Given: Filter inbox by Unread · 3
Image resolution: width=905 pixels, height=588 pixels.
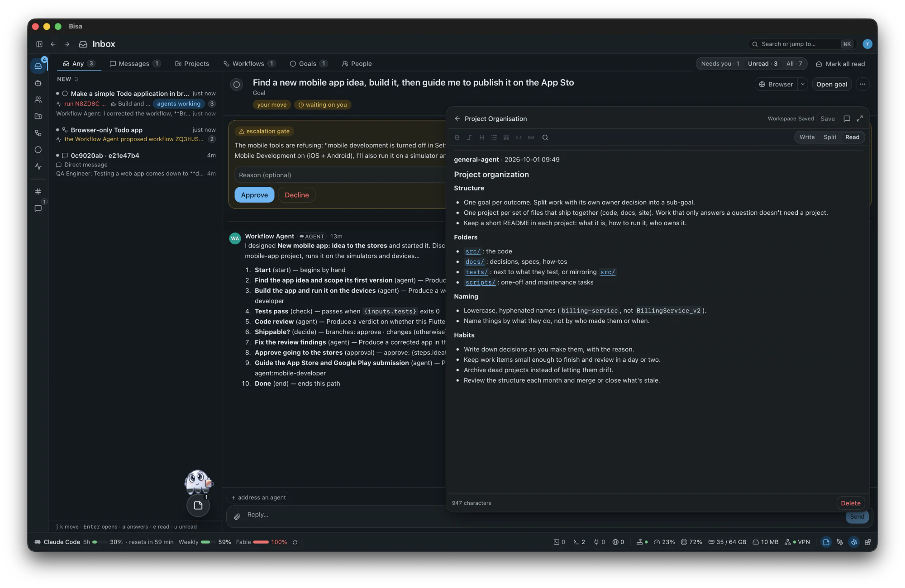Looking at the screenshot, I should (x=762, y=64).
